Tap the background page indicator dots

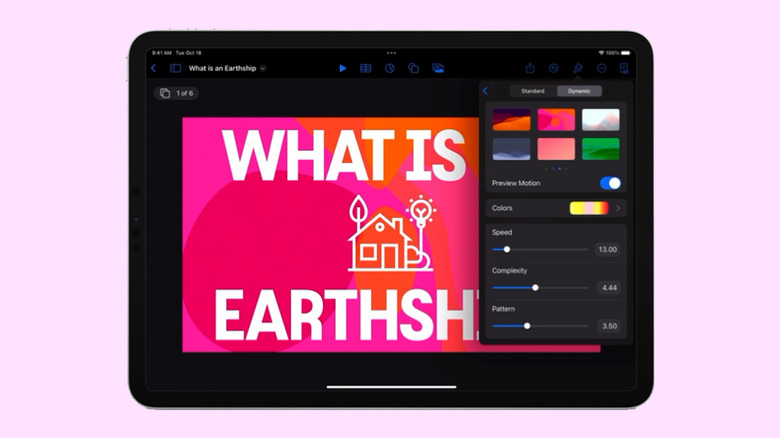click(x=556, y=169)
